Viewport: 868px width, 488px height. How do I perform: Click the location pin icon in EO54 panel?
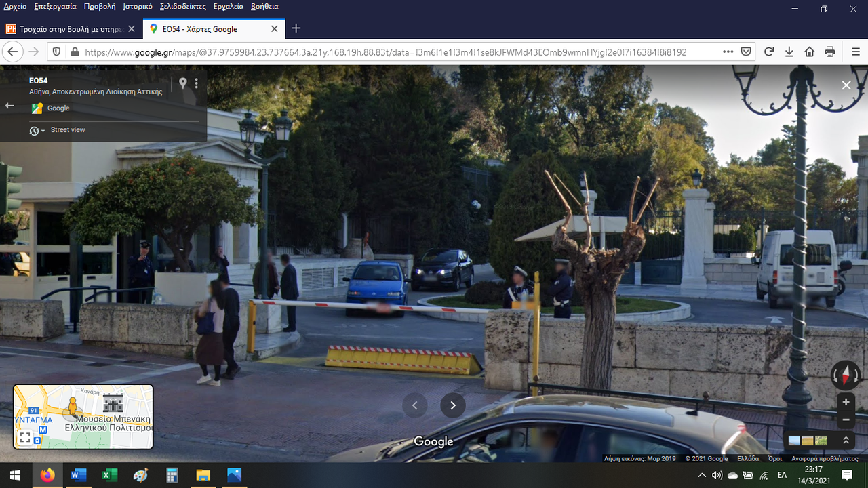[182, 83]
